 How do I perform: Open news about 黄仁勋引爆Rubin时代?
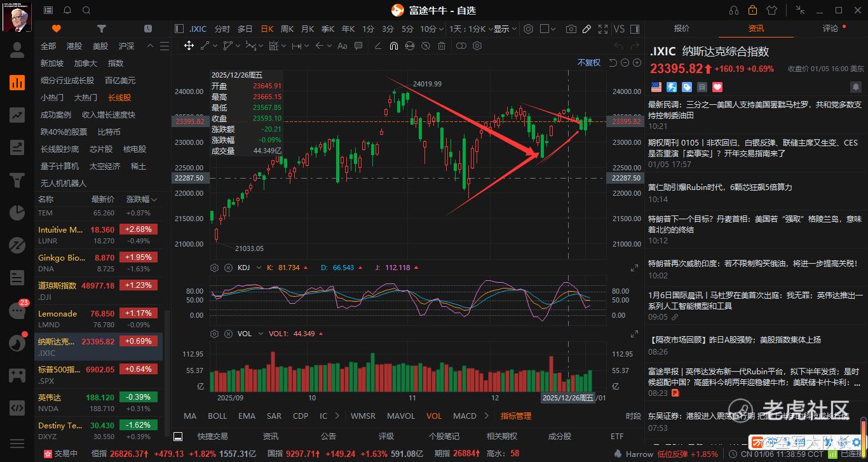pyautogui.click(x=720, y=187)
